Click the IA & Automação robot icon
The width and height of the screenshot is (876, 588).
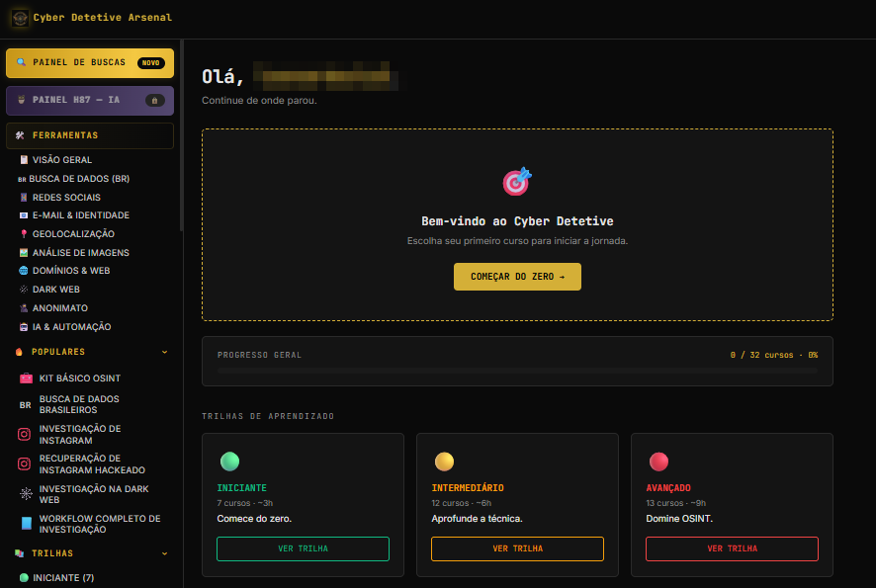click(24, 327)
